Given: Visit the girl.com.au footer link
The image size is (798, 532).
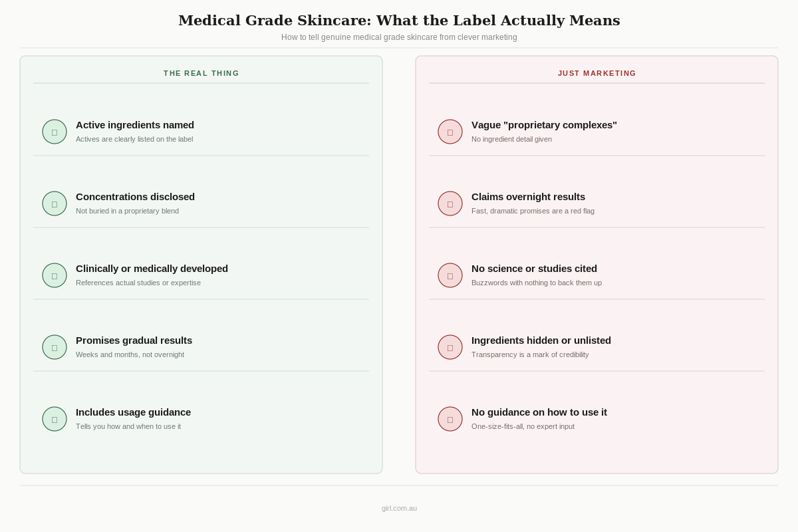Looking at the screenshot, I should 399,508.
